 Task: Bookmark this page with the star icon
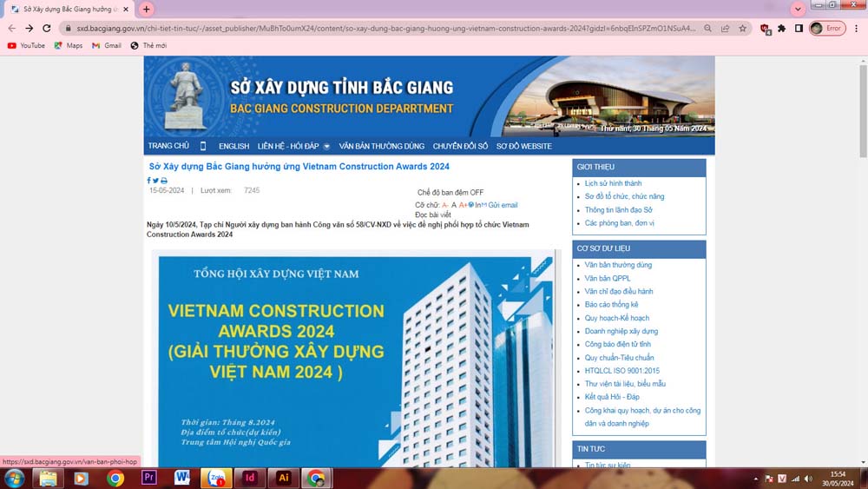click(x=742, y=29)
